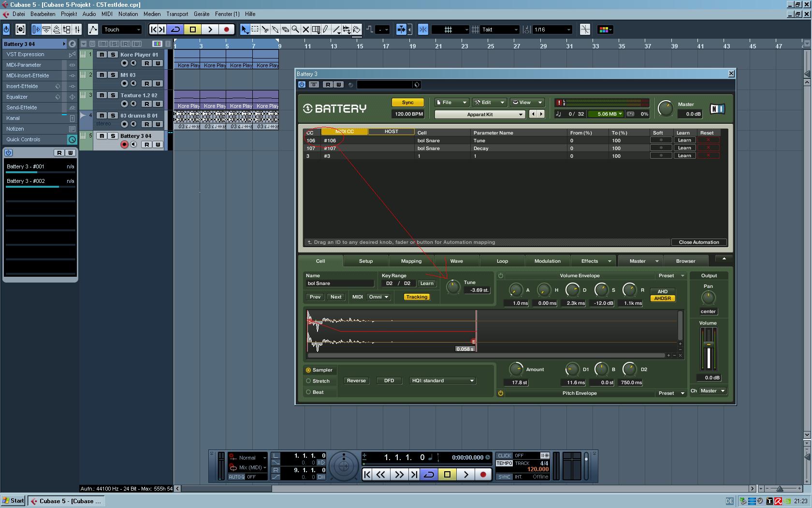Select the Sampler radio option
The width and height of the screenshot is (812, 508).
click(x=308, y=370)
